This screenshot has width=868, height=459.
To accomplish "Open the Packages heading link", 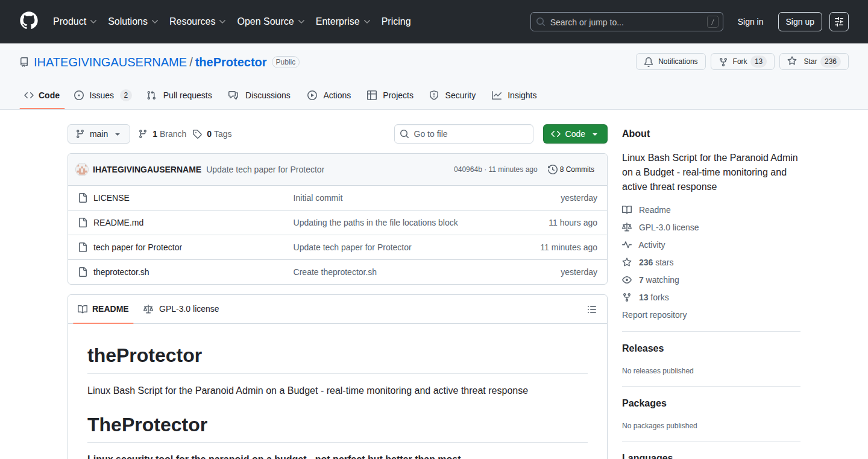I will [644, 404].
